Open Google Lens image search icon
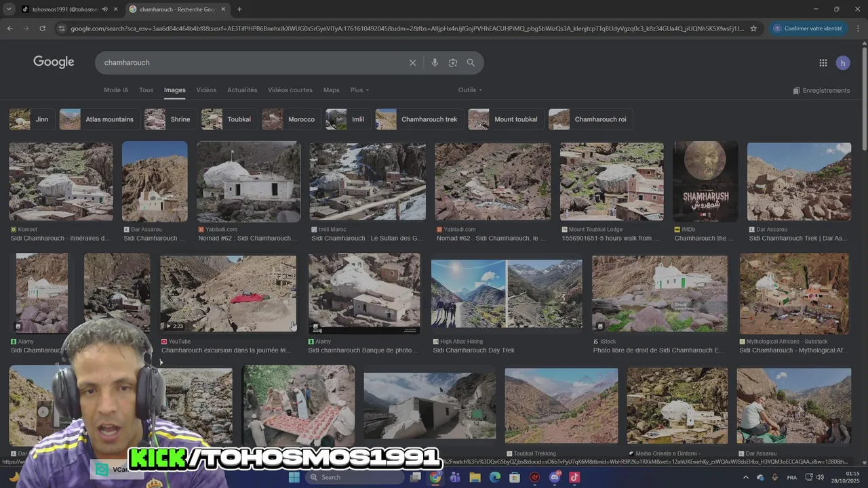The width and height of the screenshot is (868, 488). click(x=453, y=62)
